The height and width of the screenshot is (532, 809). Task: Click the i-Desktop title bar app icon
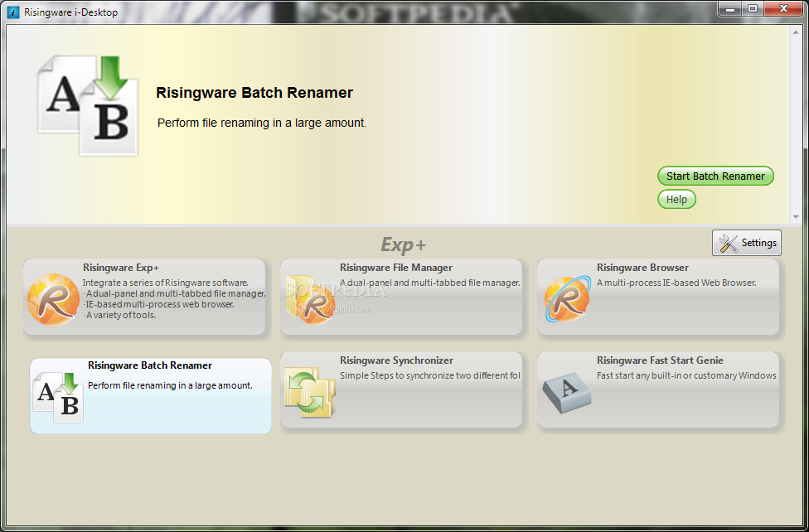click(13, 12)
